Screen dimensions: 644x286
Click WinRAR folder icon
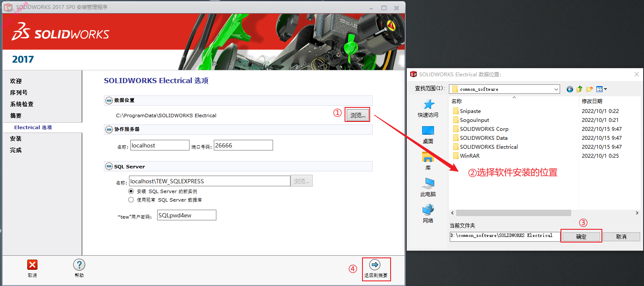(456, 156)
